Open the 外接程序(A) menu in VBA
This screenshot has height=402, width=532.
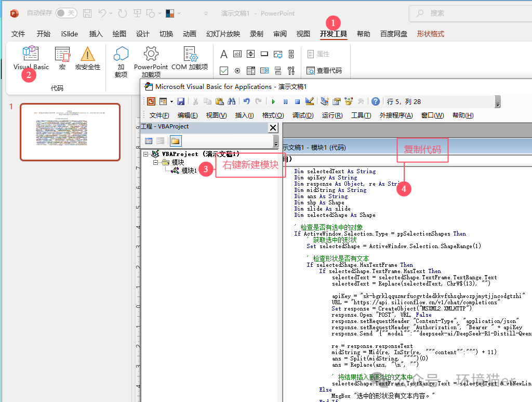(x=396, y=115)
